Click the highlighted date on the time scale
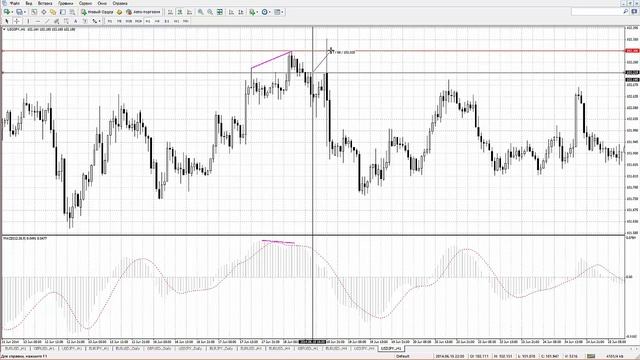640x360 pixels. [312, 342]
